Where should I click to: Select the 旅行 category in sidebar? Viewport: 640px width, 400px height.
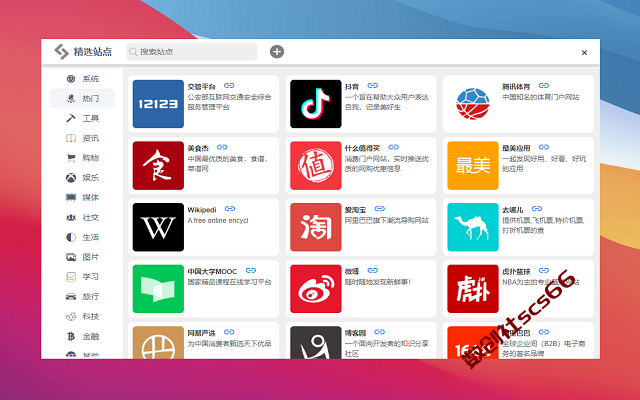tap(82, 297)
